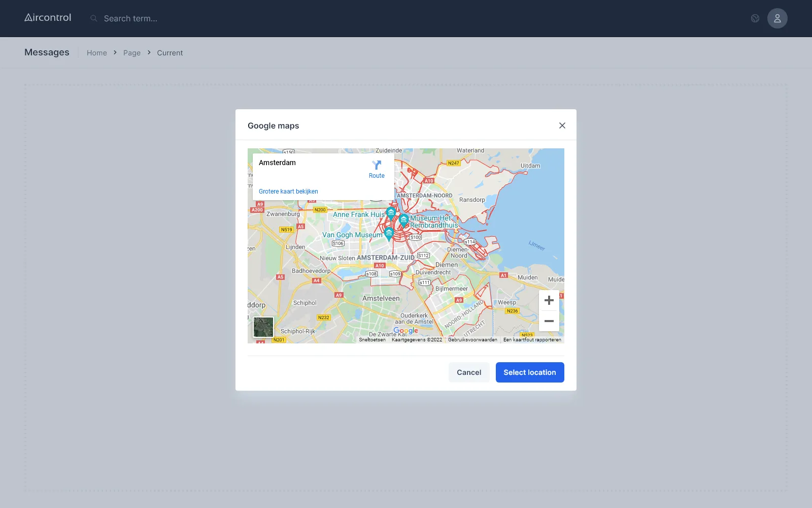The height and width of the screenshot is (508, 812).
Task: Click the Amstelveen map label
Action: [381, 299]
